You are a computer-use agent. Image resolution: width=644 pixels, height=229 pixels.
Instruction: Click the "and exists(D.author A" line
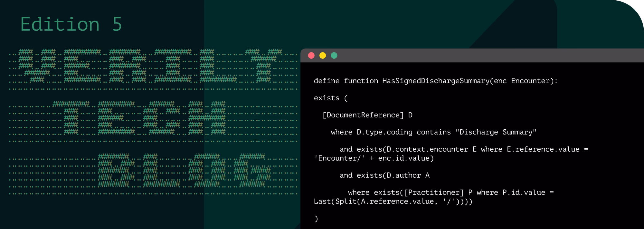point(384,175)
